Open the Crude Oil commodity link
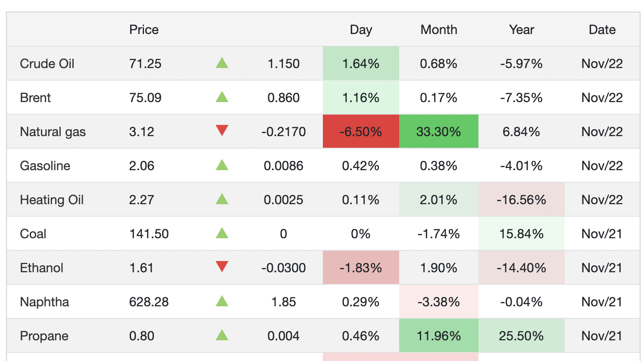The image size is (644, 361). (x=47, y=64)
